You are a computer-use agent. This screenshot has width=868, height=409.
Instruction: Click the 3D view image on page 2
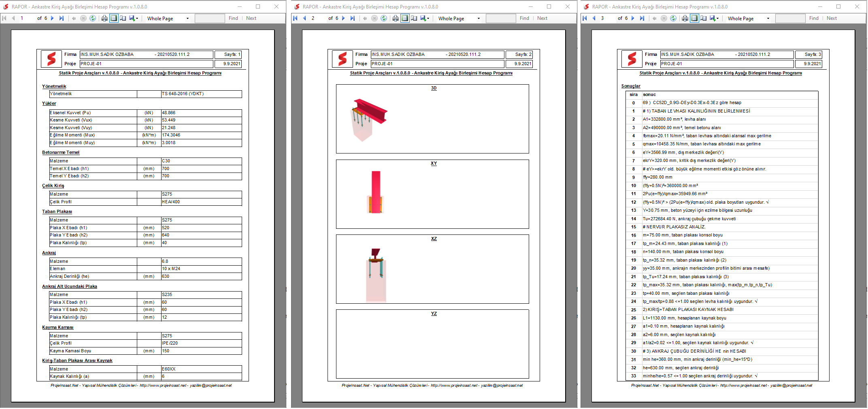[368, 120]
